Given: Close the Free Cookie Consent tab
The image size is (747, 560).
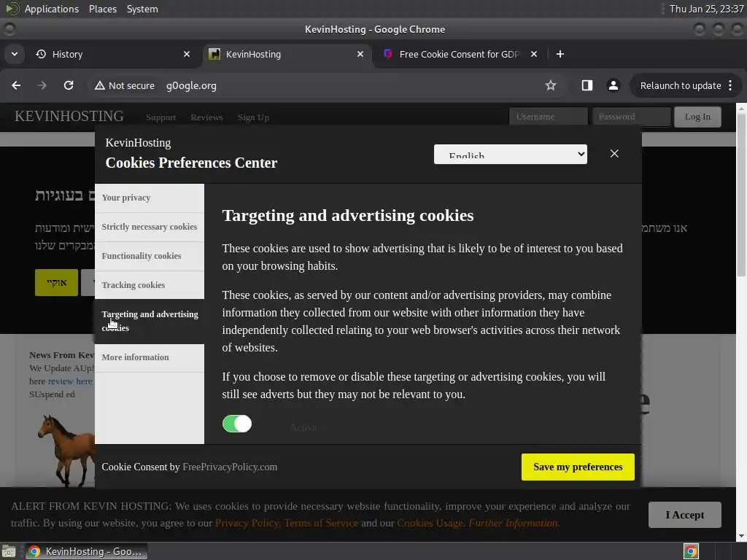Looking at the screenshot, I should pos(534,54).
